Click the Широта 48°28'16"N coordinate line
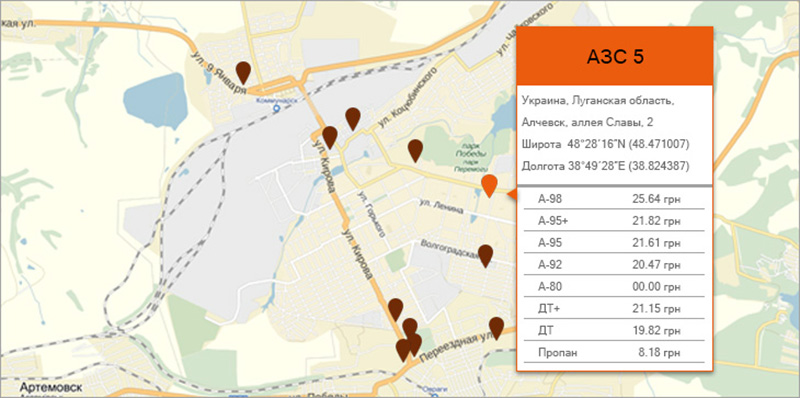The height and width of the screenshot is (398, 800). 606,145
